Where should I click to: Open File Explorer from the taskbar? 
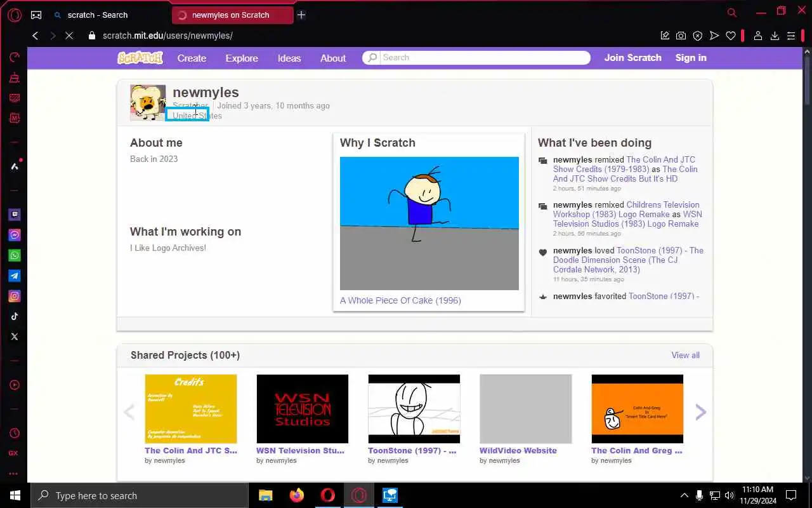pyautogui.click(x=266, y=495)
